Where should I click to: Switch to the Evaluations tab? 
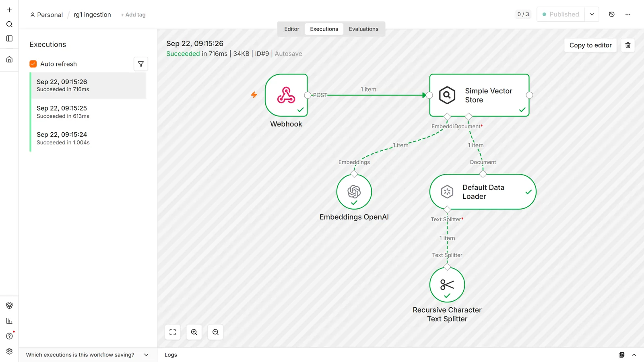[x=363, y=29]
